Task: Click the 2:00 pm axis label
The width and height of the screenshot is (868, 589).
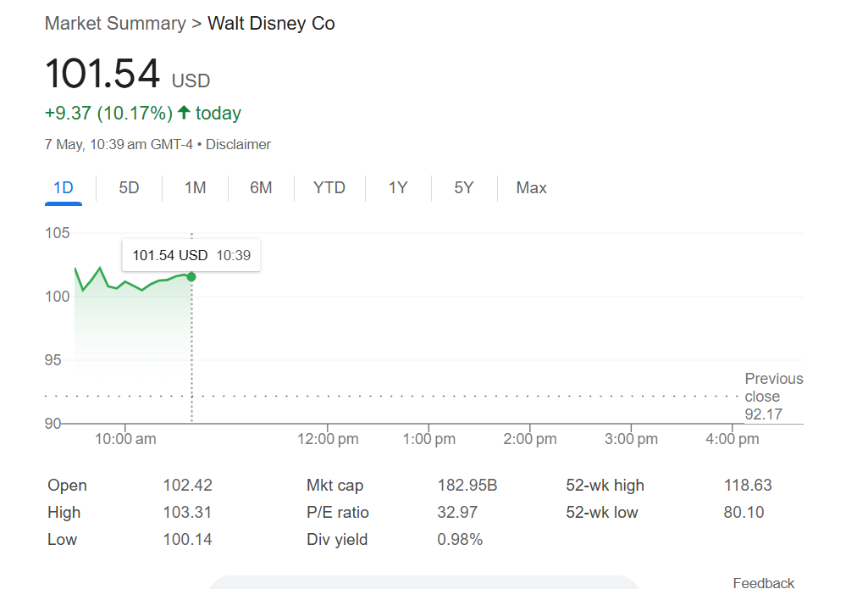Action: (530, 439)
